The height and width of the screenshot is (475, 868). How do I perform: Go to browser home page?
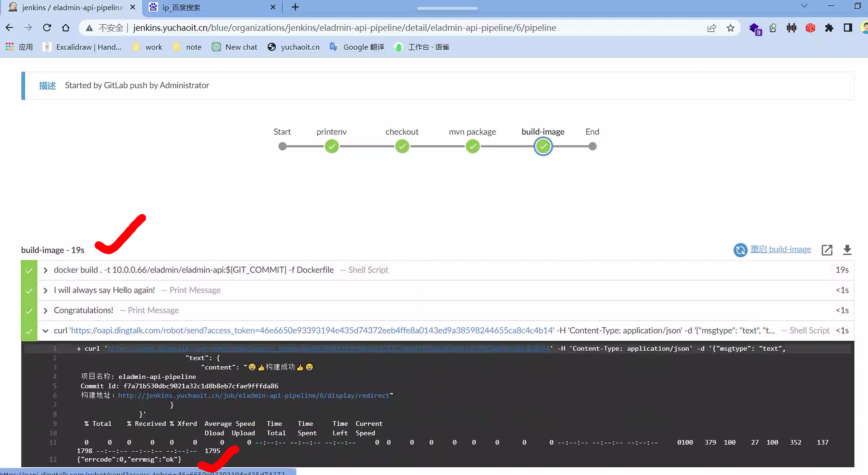pos(66,28)
